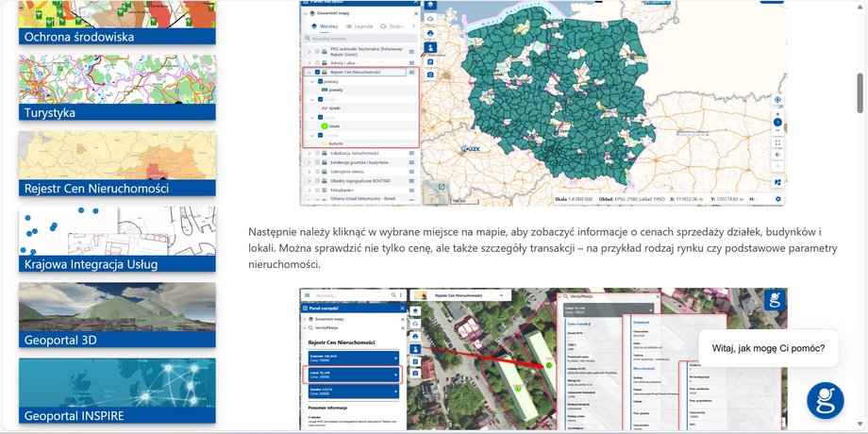Click the green lokale legend swatch
The height and width of the screenshot is (434, 868).
[325, 125]
